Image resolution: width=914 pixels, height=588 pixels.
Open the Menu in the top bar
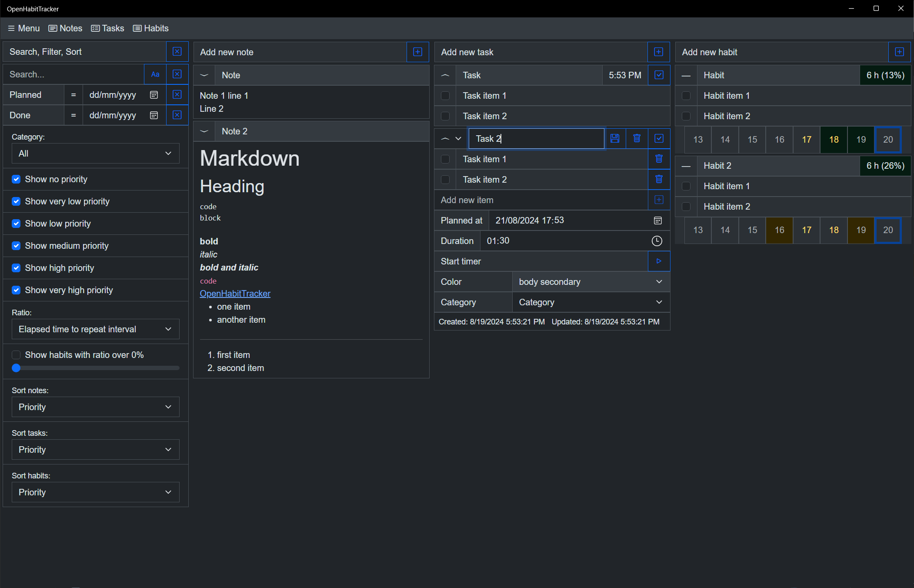click(x=23, y=28)
